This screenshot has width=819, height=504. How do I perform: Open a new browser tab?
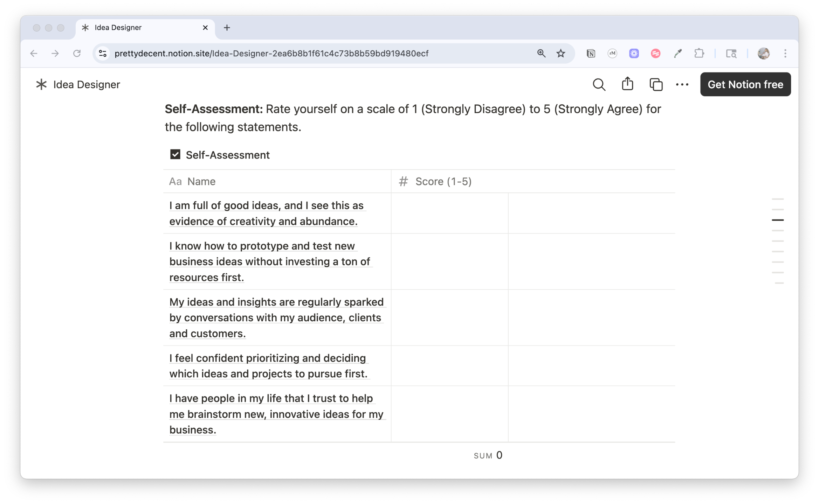[227, 28]
